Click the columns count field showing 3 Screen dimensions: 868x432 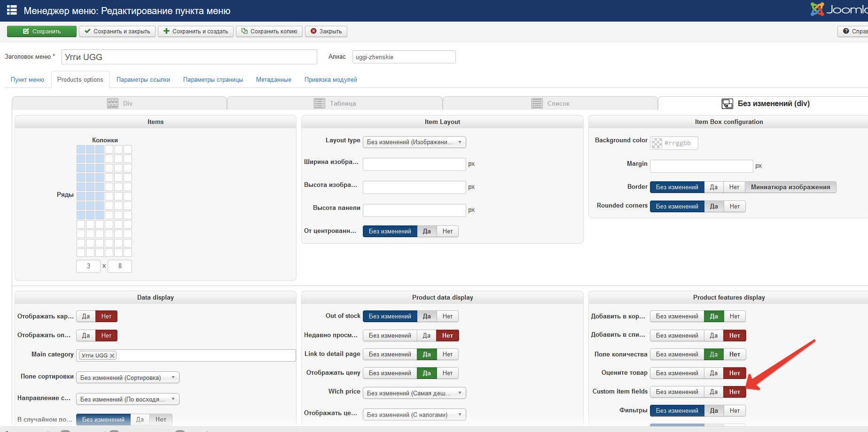[88, 266]
